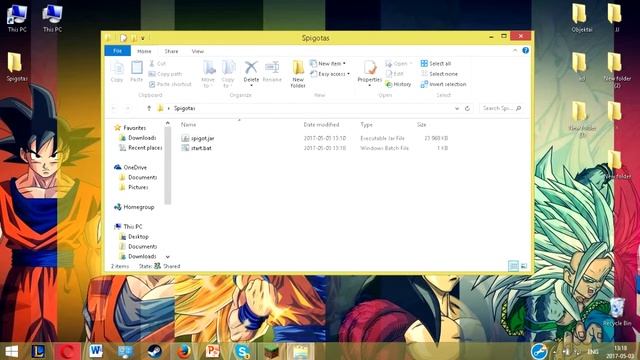This screenshot has width=640, height=360.
Task: Open Recent places in navigation pane
Action: [x=140, y=148]
